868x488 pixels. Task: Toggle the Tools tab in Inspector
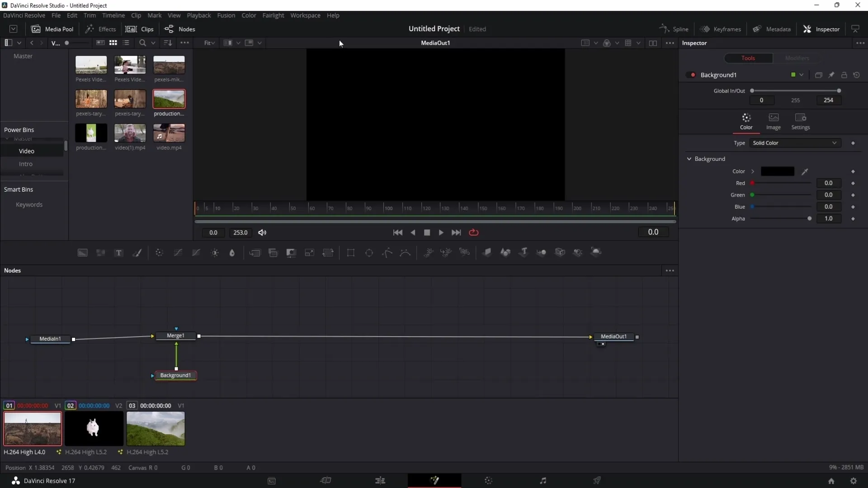pos(748,58)
